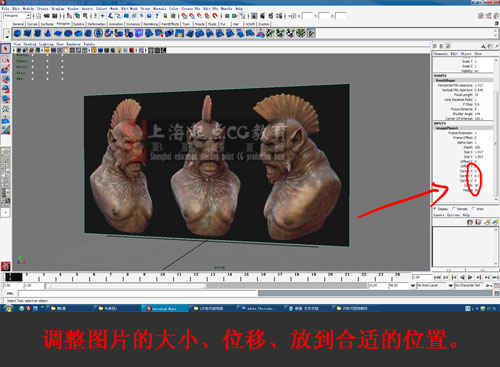Click the create layer from selected icon
The image size is (500, 367).
(x=495, y=222)
